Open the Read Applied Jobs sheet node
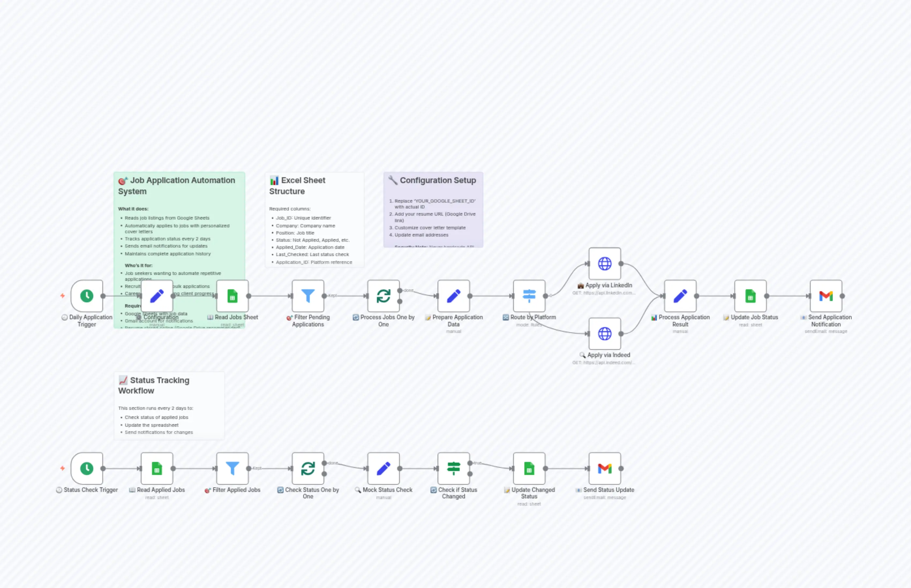Image resolution: width=911 pixels, height=588 pixels. click(157, 468)
